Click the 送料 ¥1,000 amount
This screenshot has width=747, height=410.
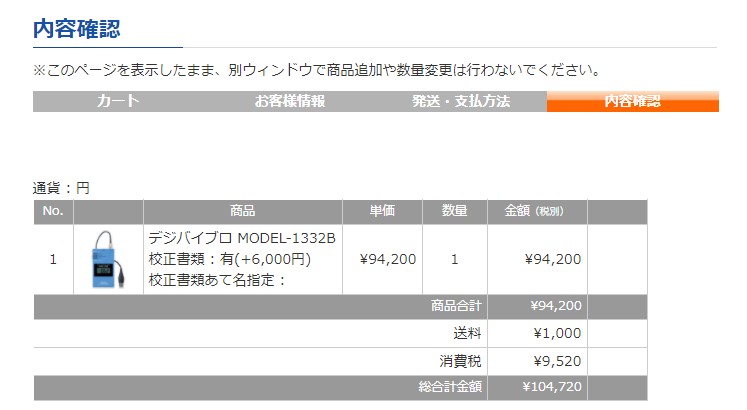pos(557,333)
